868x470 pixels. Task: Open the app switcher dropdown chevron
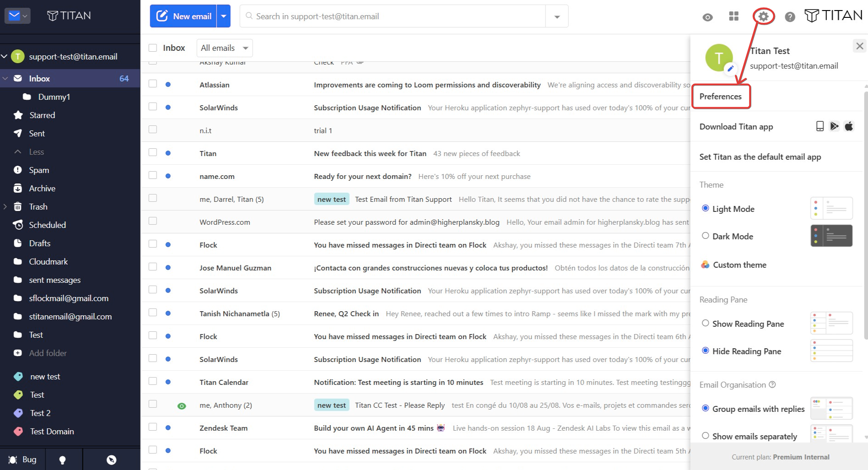(25, 16)
